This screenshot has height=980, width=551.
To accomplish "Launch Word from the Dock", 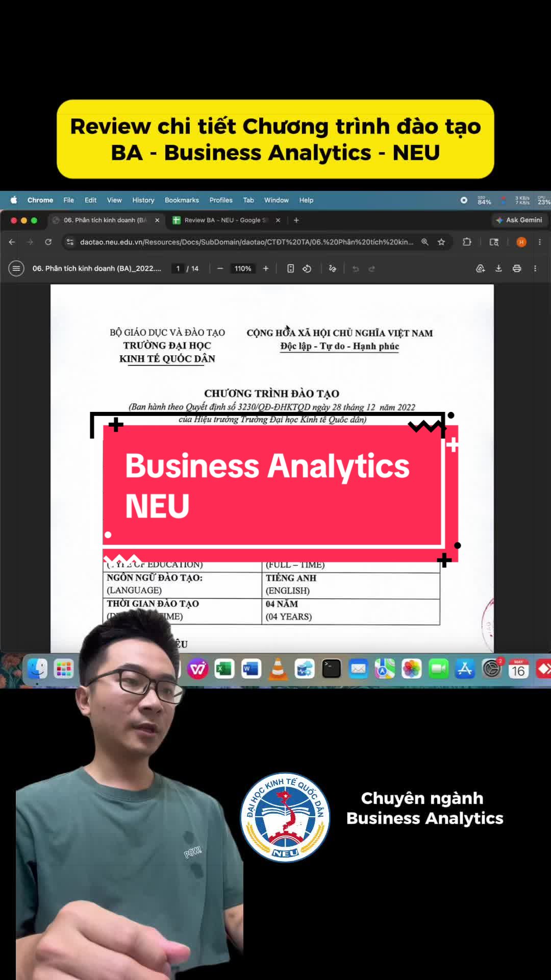I will (251, 668).
